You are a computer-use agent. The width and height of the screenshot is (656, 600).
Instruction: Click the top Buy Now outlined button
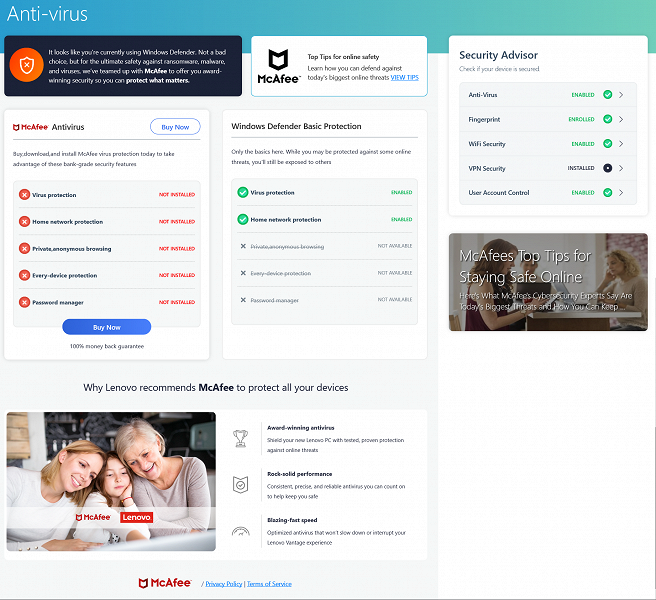(175, 127)
